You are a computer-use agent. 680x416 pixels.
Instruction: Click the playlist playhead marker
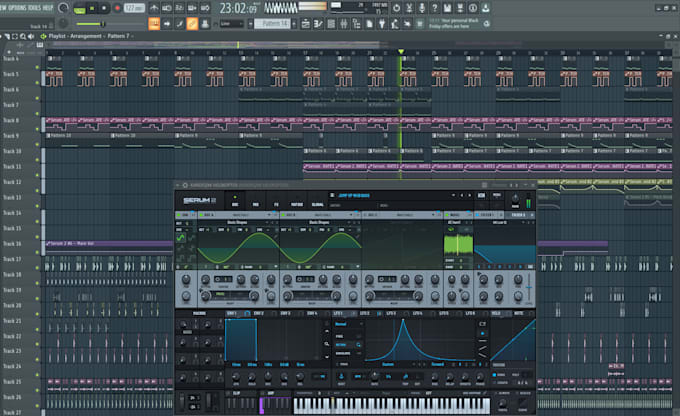point(401,52)
